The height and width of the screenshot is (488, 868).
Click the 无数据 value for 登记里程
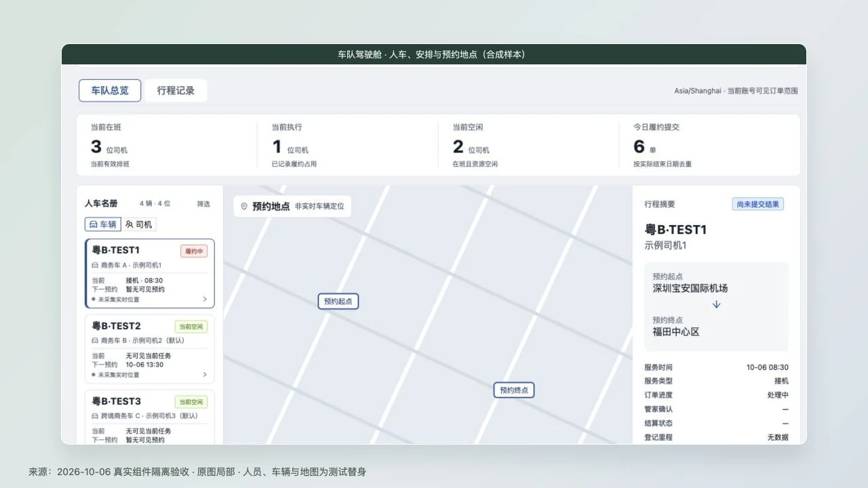coord(778,438)
